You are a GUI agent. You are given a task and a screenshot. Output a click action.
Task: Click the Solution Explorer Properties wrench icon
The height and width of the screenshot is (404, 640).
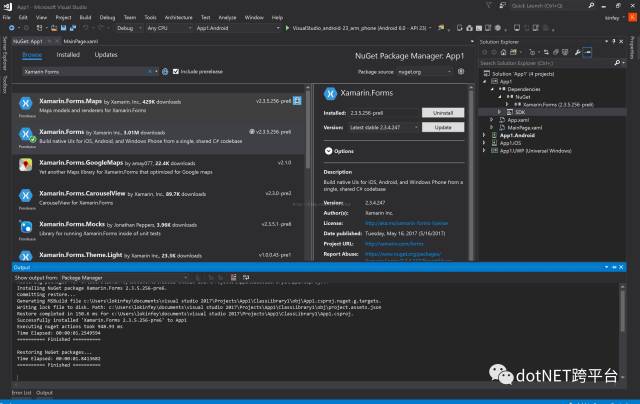coord(578,52)
